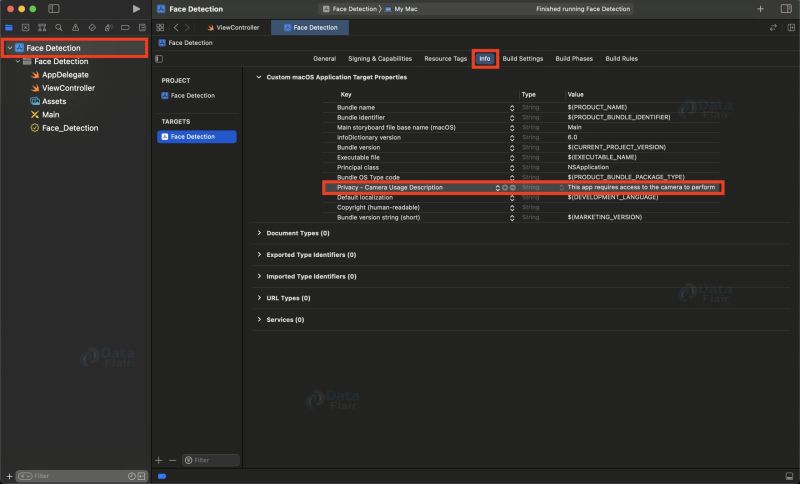Open key stepper for Bundle name row
800x484 pixels.
point(512,108)
